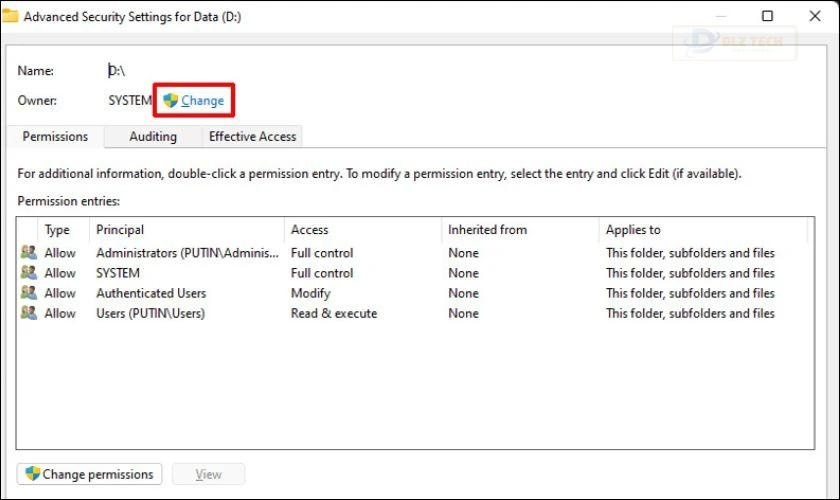
Task: Open the Effective Access tab
Action: (x=252, y=136)
